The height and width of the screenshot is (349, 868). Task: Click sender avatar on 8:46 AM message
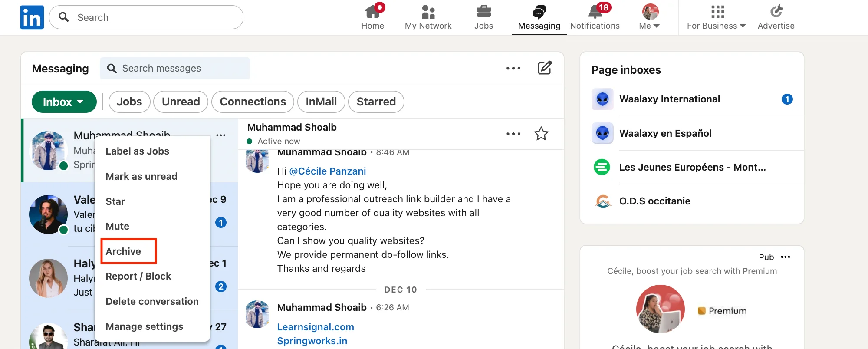(x=257, y=161)
